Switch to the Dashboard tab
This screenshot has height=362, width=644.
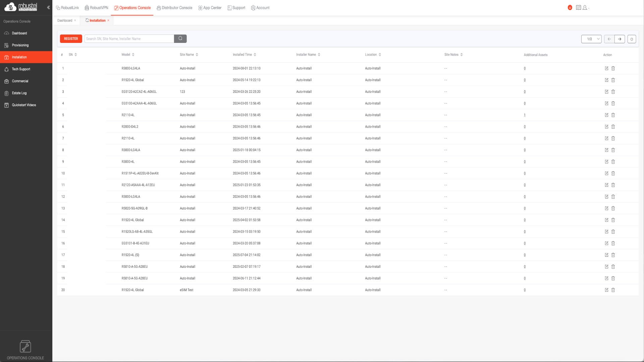[x=65, y=20]
